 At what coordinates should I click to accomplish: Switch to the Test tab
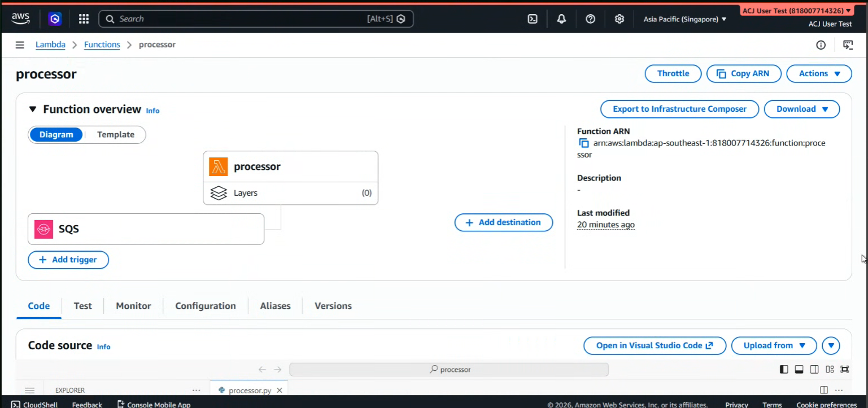point(82,306)
